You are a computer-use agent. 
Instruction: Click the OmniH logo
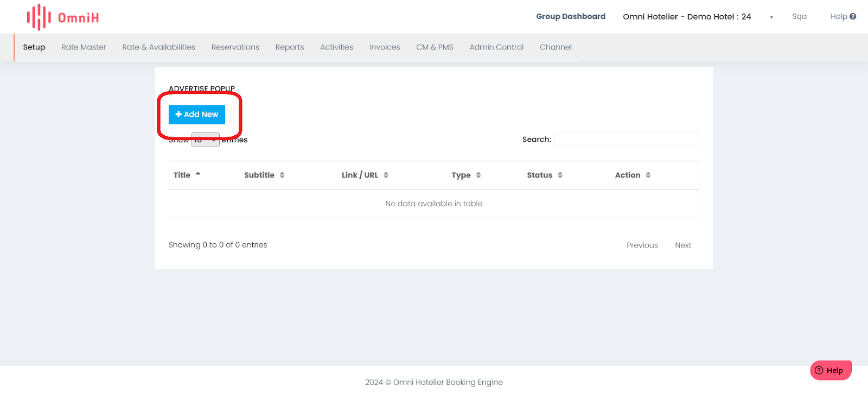[63, 17]
